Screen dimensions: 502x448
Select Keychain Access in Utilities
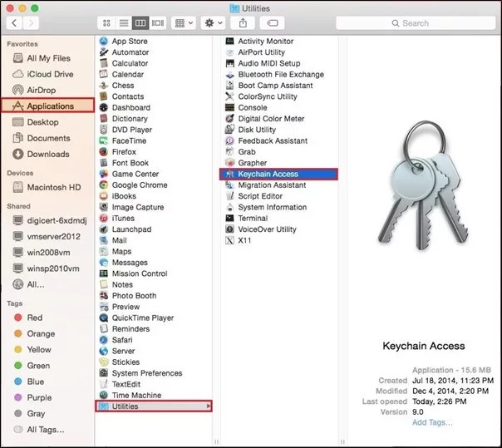click(x=278, y=175)
